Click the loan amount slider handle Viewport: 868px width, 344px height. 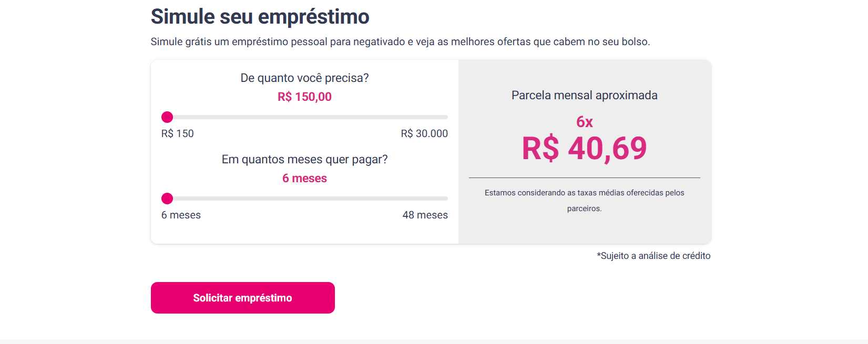(167, 117)
